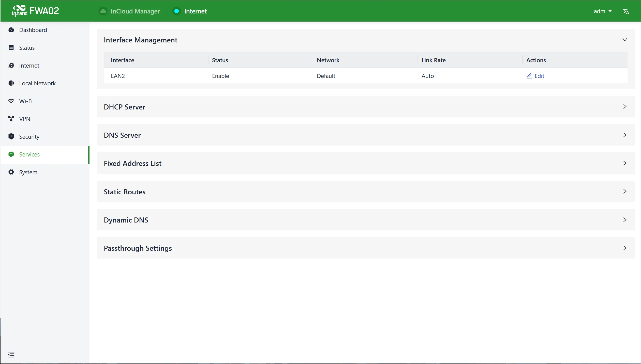Open the Wi-Fi menu item
The width and height of the screenshot is (641, 364).
tap(45, 101)
